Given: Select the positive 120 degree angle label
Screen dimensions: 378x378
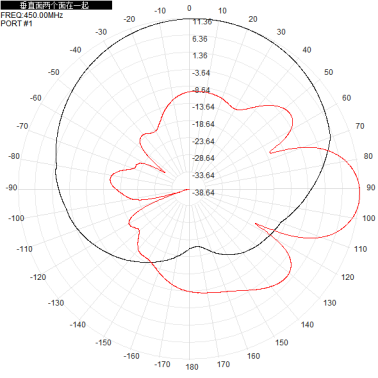Looking at the screenshot, I should click(x=347, y=277).
